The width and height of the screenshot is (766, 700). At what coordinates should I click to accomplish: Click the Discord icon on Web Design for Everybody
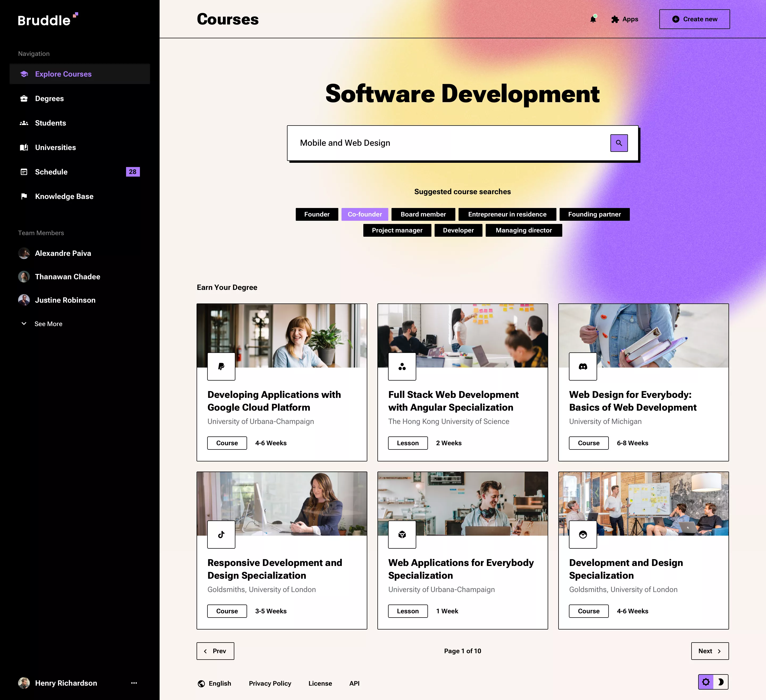pyautogui.click(x=583, y=366)
